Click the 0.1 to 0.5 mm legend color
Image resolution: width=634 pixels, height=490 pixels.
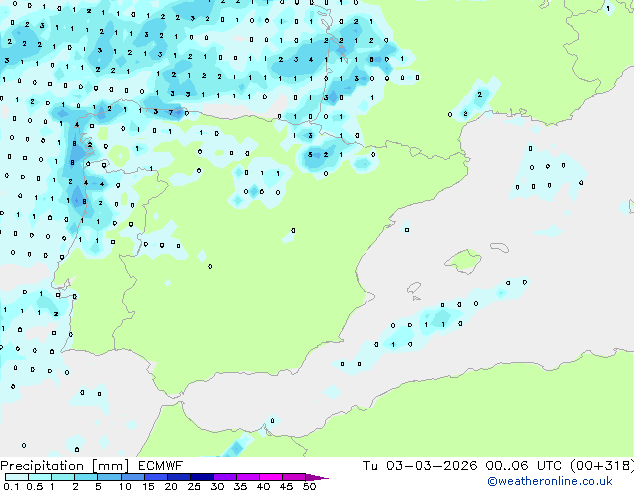[x=17, y=477]
